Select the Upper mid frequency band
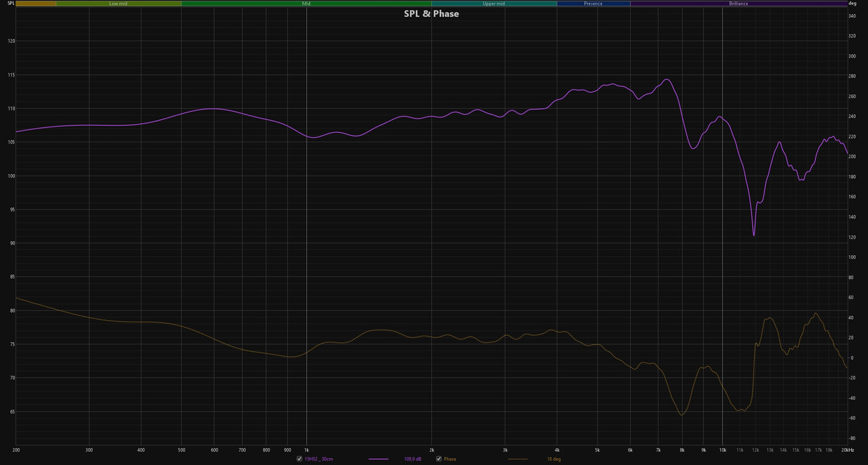 pyautogui.click(x=494, y=3)
